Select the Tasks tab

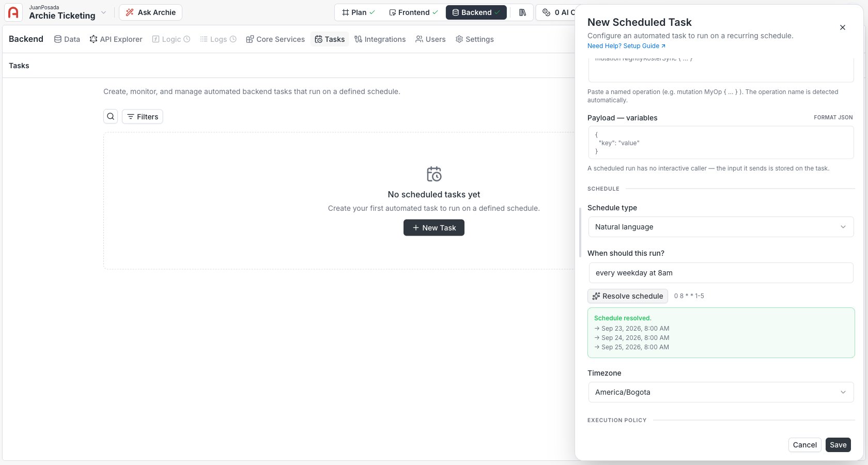330,39
